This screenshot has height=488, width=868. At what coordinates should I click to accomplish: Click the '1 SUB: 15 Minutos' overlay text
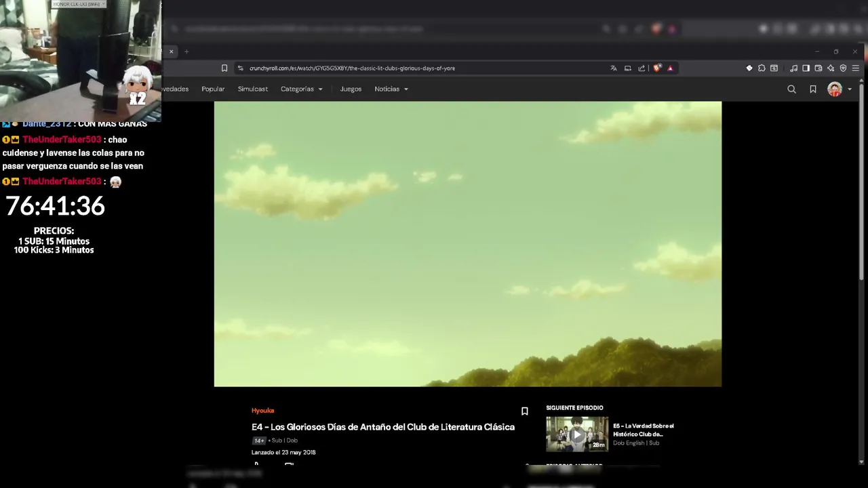pos(54,241)
